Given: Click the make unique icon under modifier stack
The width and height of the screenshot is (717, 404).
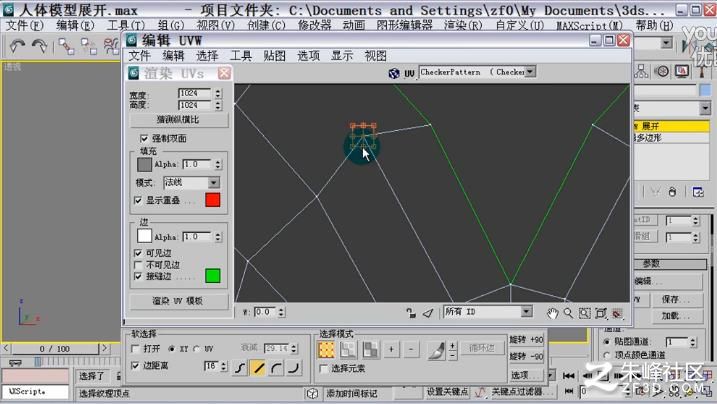Looking at the screenshot, I should tap(655, 192).
